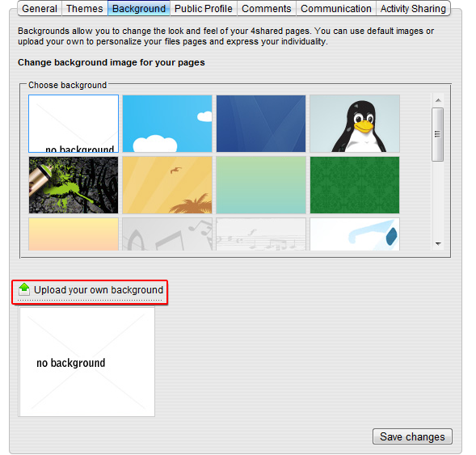The width and height of the screenshot is (476, 455).
Task: Click the green upload arrow icon
Action: [24, 289]
